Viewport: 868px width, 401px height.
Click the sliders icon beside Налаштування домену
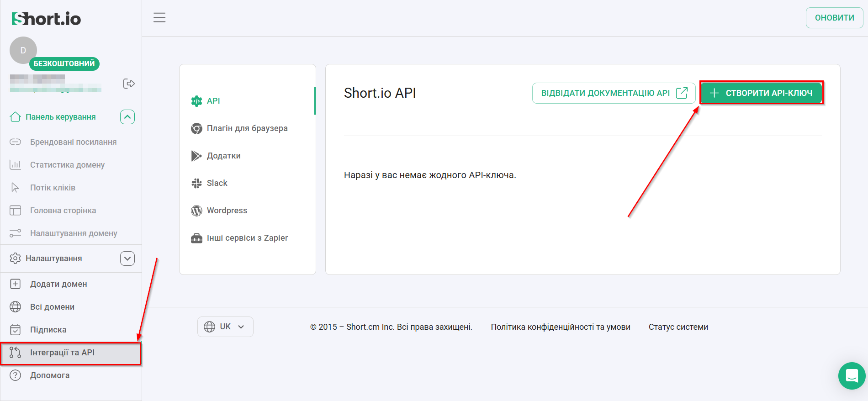click(16, 233)
